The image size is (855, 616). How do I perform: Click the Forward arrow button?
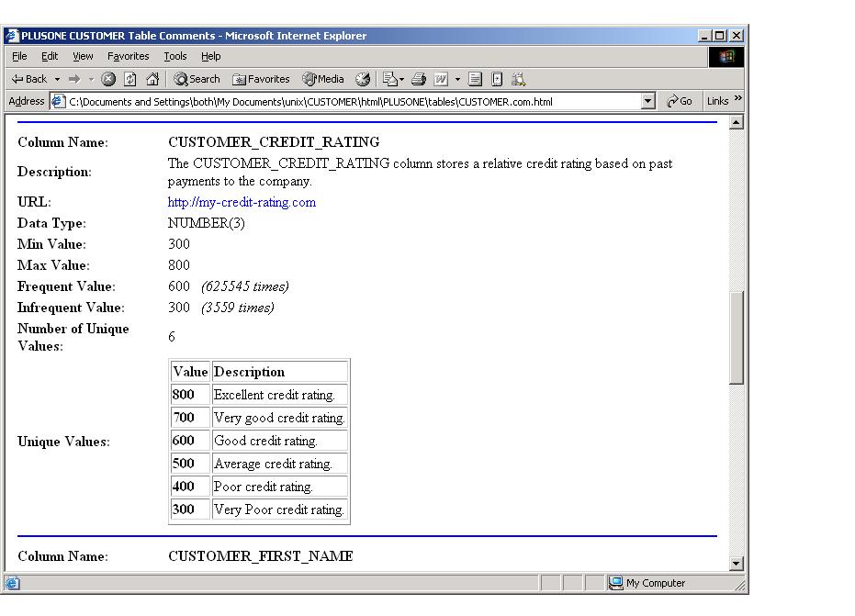click(x=74, y=79)
